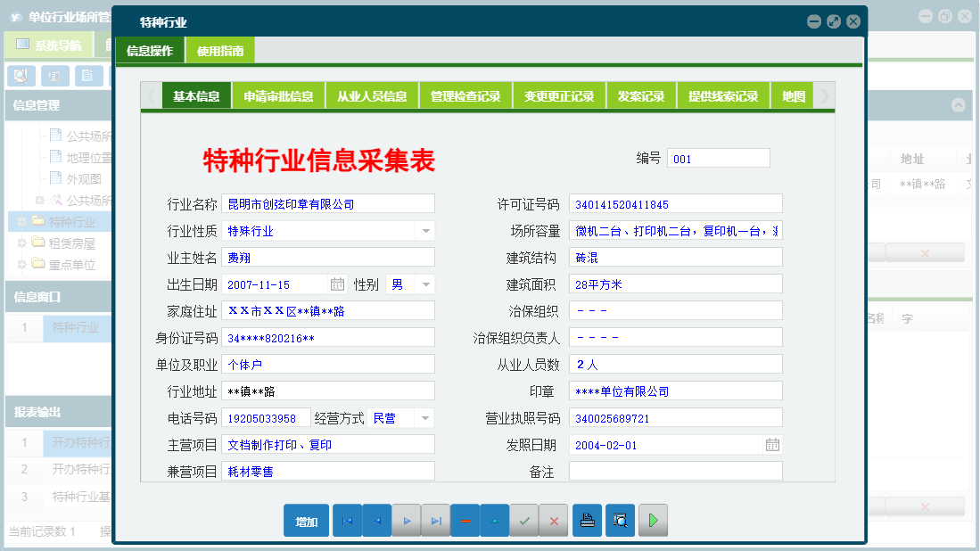Go to previous record icon
The height and width of the screenshot is (551, 980).
click(376, 520)
